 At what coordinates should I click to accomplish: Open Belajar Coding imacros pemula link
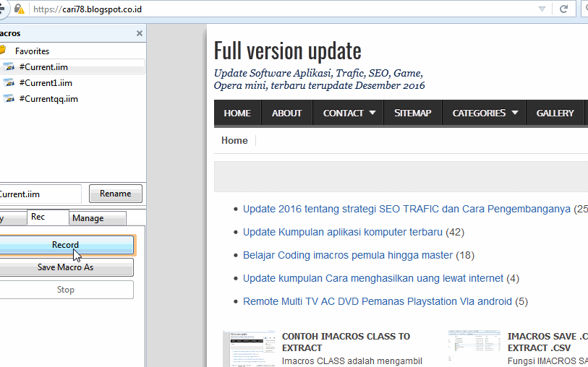[x=348, y=256]
